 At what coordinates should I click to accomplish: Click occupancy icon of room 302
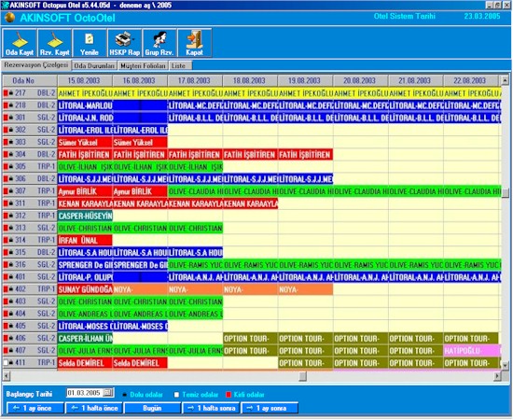(11, 130)
